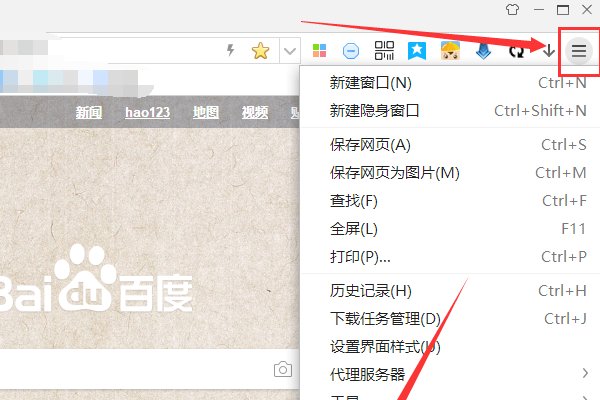Open the colorful four-squares app grid icon

tap(319, 51)
